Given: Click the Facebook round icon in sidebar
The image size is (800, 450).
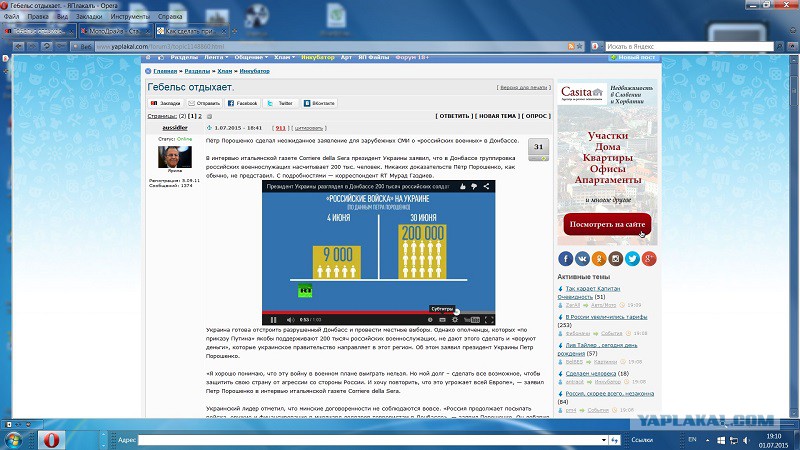Looking at the screenshot, I should 565,259.
